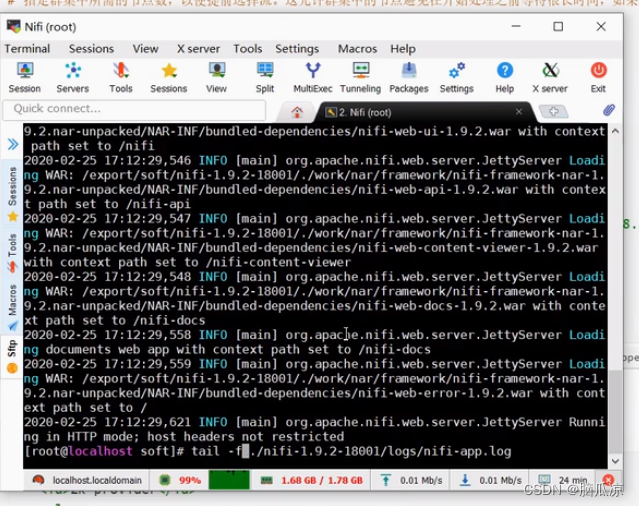The height and width of the screenshot is (506, 639).
Task: Click the red close icon in status bar
Action: coord(608,480)
